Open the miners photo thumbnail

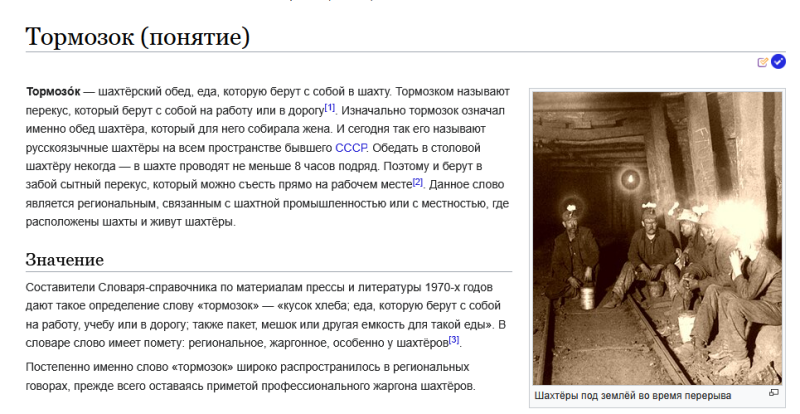(658, 238)
